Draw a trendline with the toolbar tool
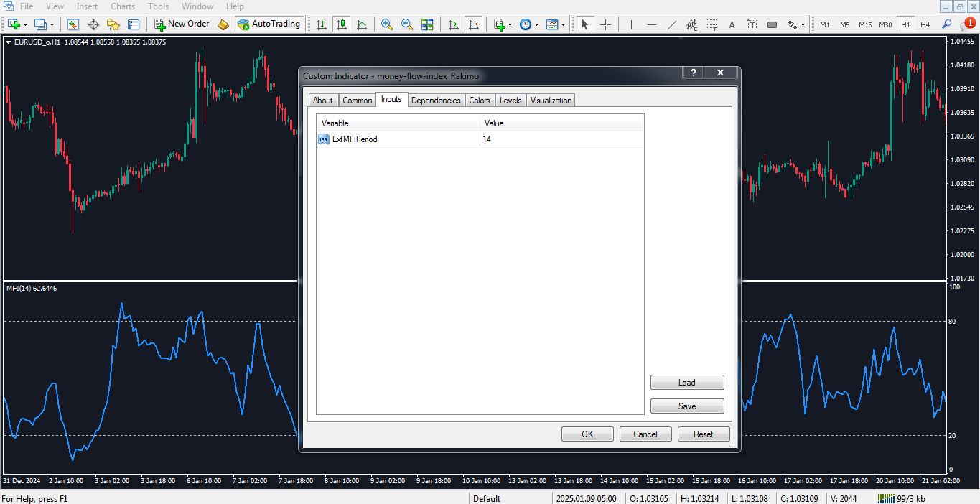This screenshot has width=980, height=504. [671, 24]
